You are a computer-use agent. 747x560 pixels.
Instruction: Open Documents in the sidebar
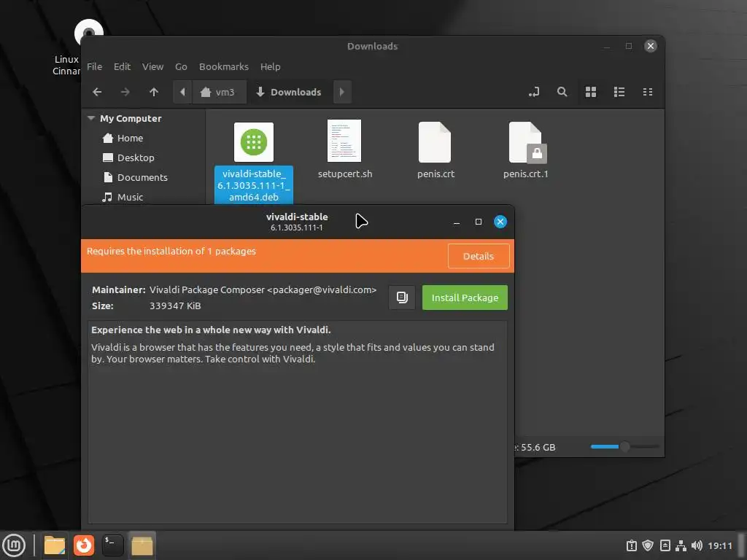point(135,177)
